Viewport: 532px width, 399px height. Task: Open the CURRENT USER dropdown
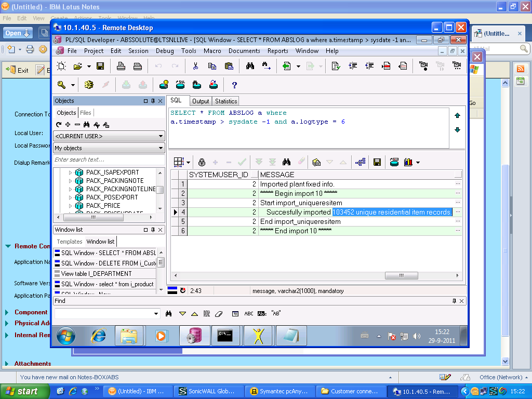(161, 136)
